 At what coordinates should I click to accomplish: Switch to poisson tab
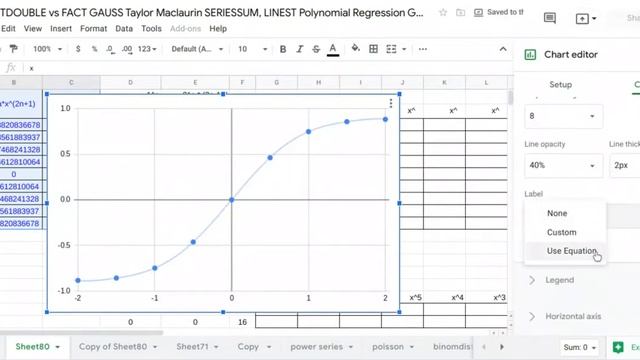[388, 347]
